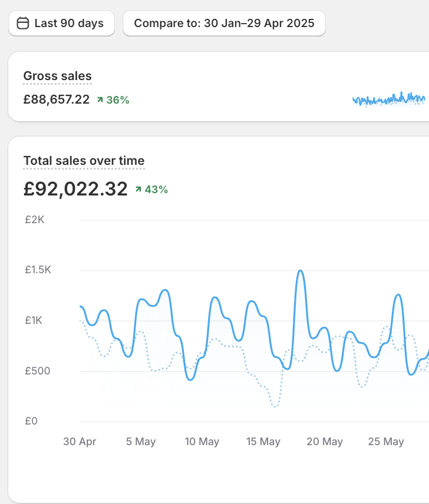Click the 30 Apr label on x-axis
Viewport: 429px width, 504px height.
(80, 442)
